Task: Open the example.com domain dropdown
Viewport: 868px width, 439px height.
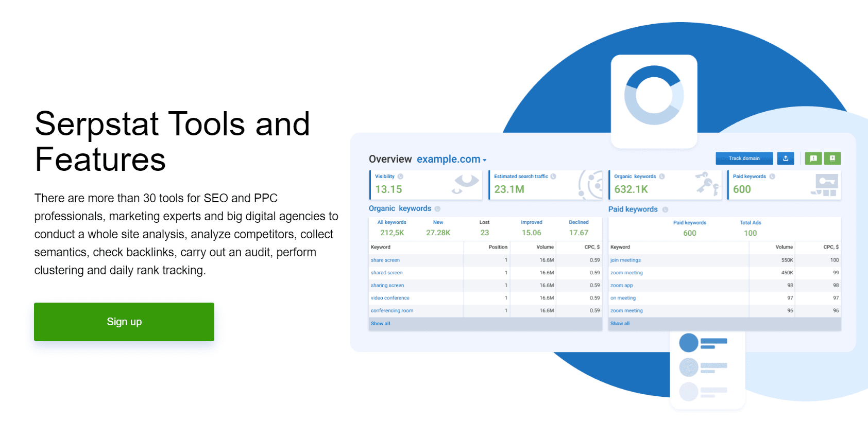Action: [x=451, y=160]
